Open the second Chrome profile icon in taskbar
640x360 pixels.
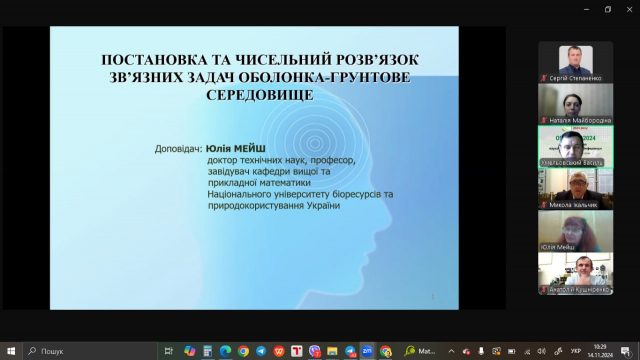pyautogui.click(x=385, y=351)
